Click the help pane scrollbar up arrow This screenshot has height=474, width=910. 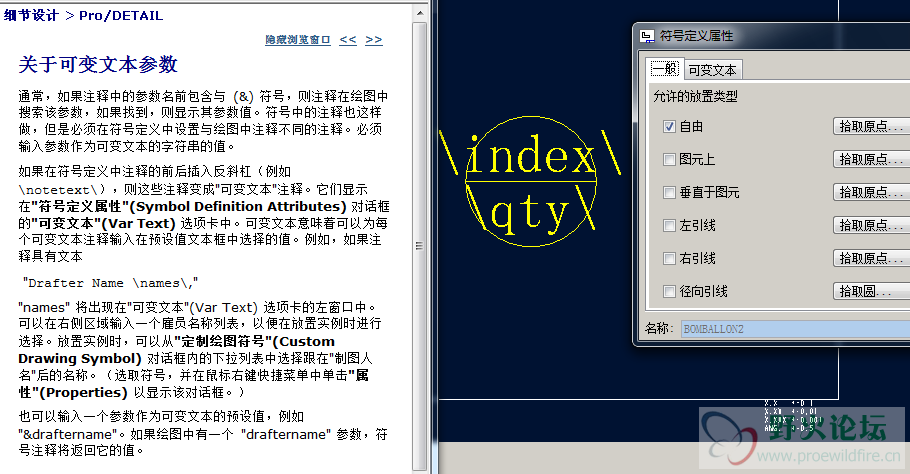(420, 13)
